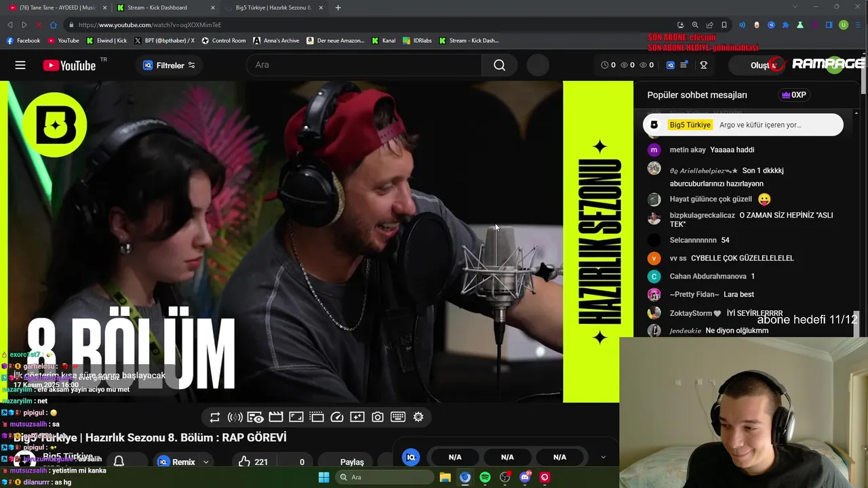868x488 pixels.
Task: Click the 0XP crown badge
Action: [x=794, y=95]
